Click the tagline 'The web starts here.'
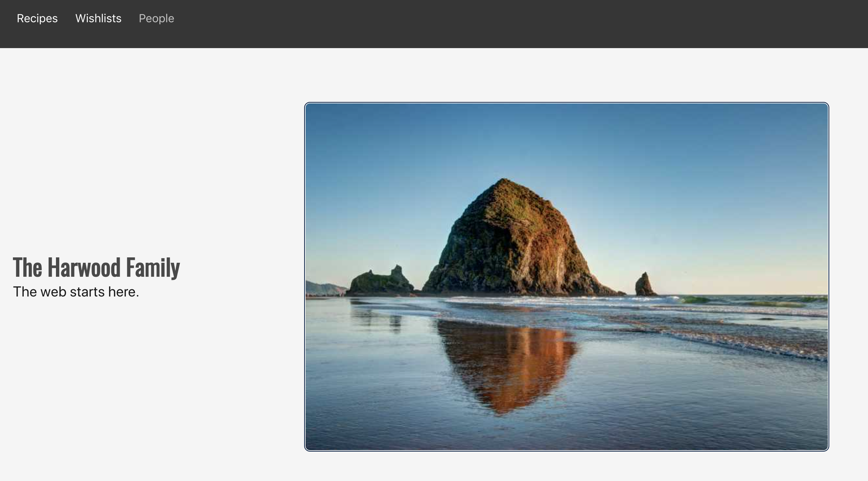 point(76,292)
